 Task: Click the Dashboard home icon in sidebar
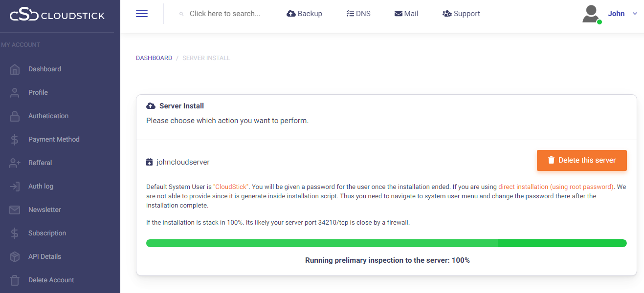coord(15,69)
